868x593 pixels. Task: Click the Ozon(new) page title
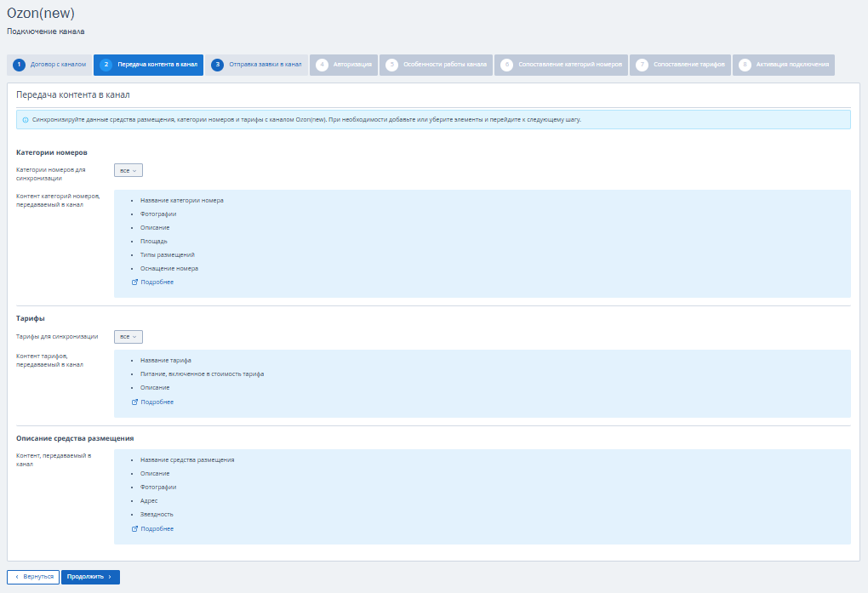(x=40, y=14)
